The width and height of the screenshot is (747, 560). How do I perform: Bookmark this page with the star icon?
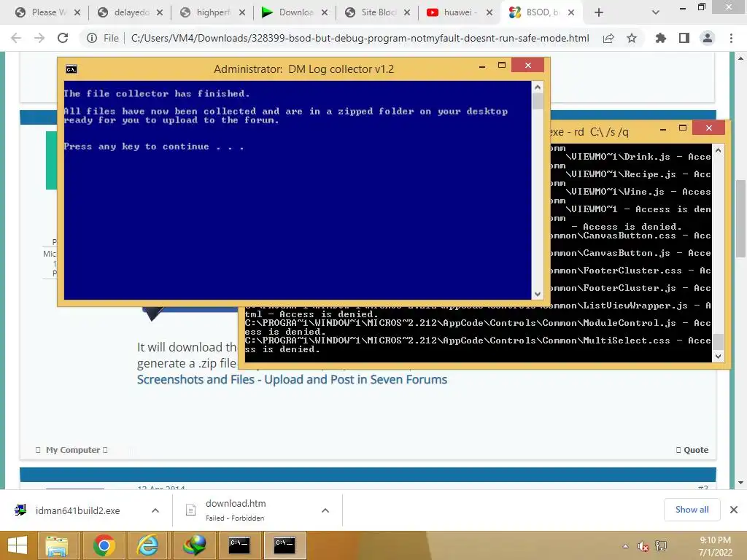coord(632,38)
